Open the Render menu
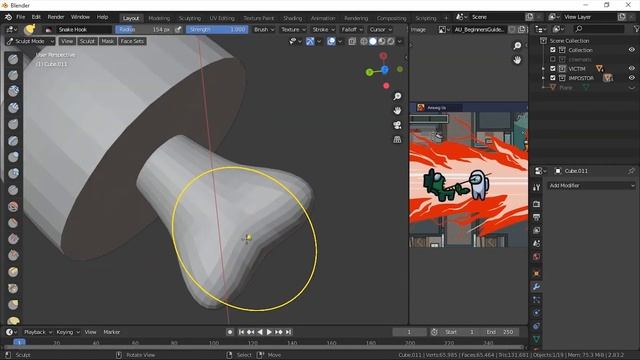The image size is (640, 360). 56,17
